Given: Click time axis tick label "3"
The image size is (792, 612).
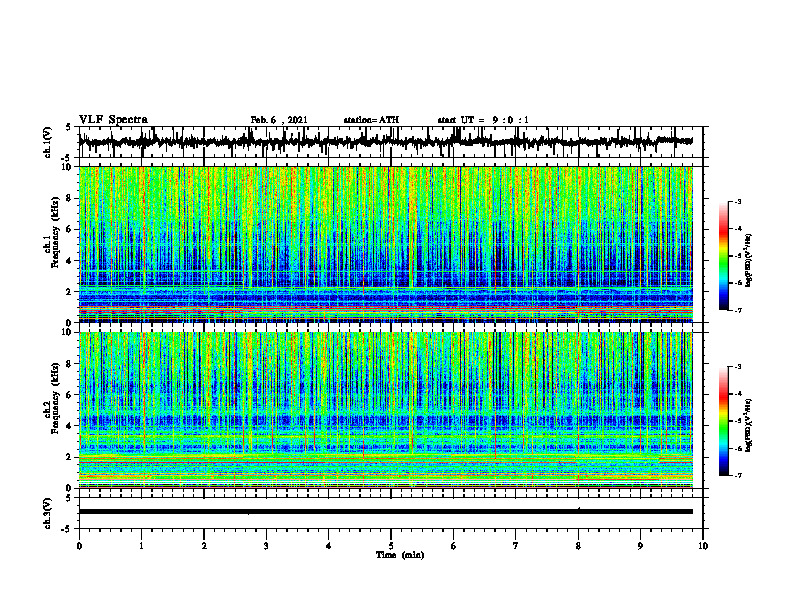Looking at the screenshot, I should 266,546.
